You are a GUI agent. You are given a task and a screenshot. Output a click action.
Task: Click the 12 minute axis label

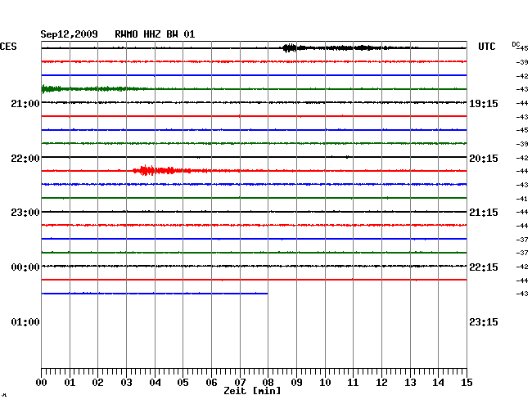coord(381,382)
